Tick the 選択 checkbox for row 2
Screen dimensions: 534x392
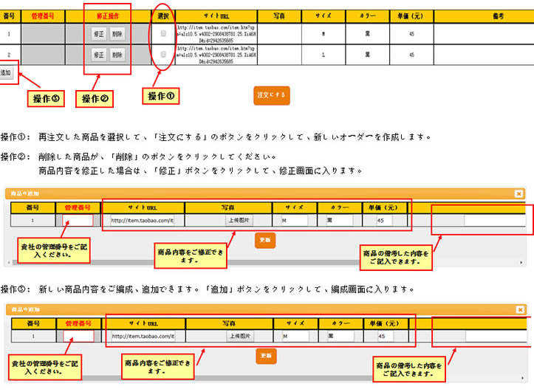(x=163, y=55)
